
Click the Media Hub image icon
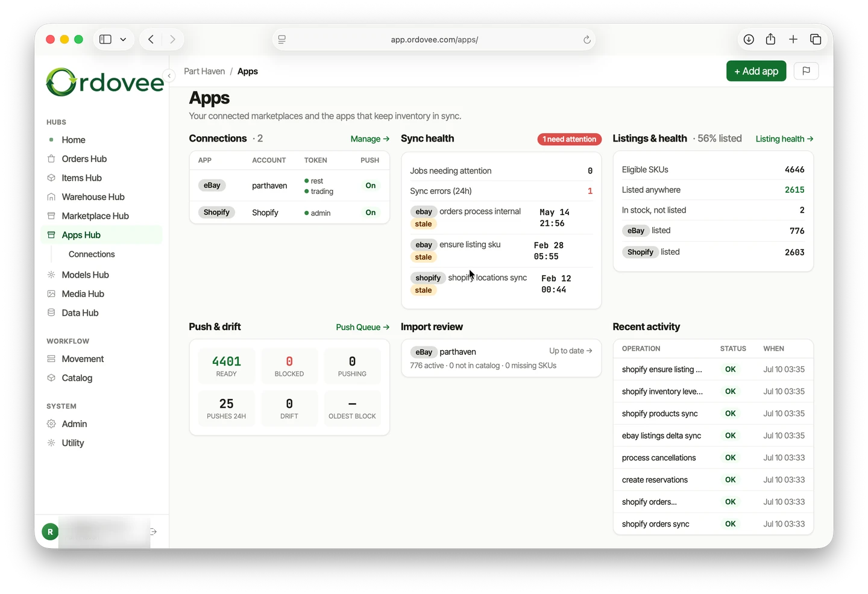(x=51, y=294)
